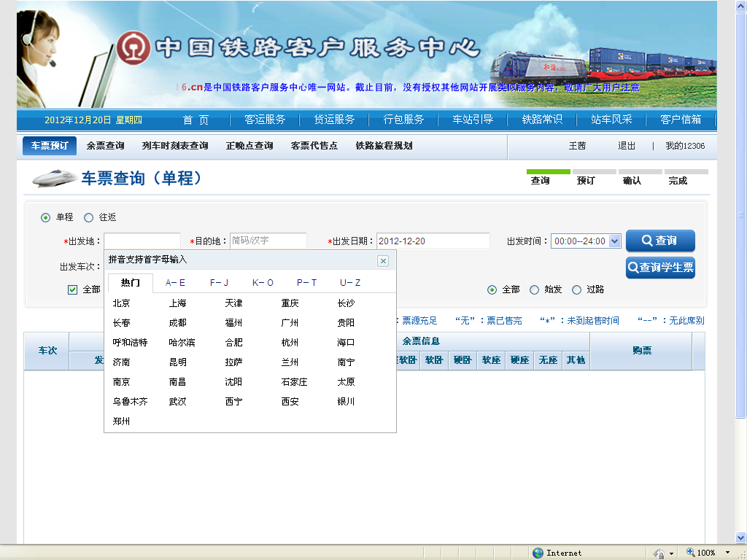Open the 客运服务 menu item
This screenshot has height=560, width=747.
click(x=265, y=120)
